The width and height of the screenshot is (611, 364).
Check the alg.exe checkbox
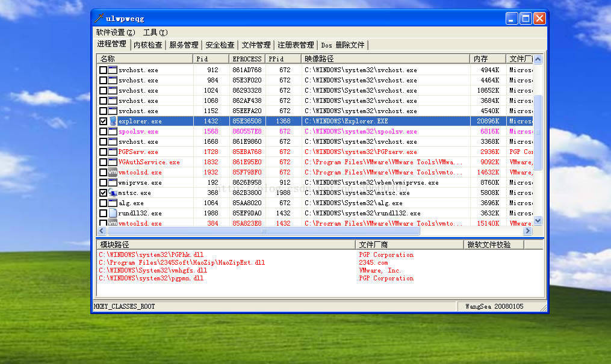tap(103, 203)
